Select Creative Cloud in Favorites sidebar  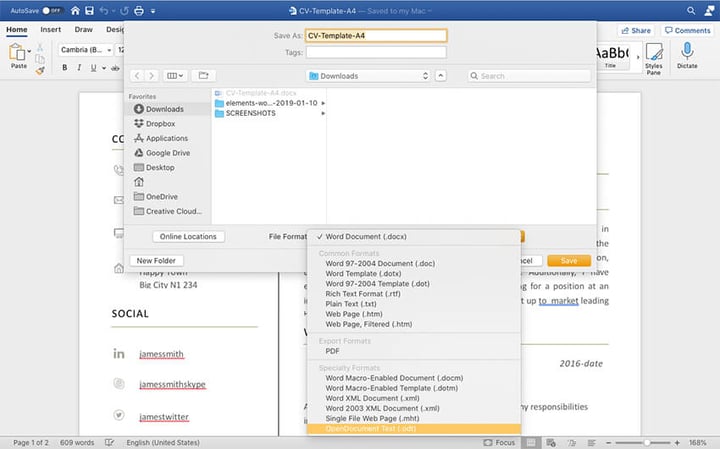(168, 211)
